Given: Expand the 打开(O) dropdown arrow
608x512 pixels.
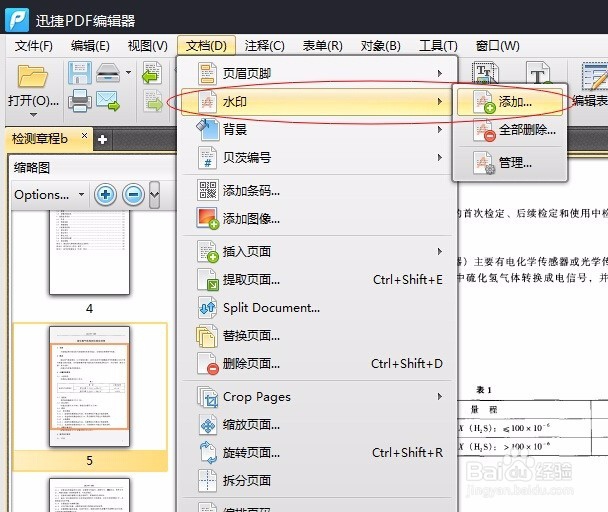Looking at the screenshot, I should point(33,115).
